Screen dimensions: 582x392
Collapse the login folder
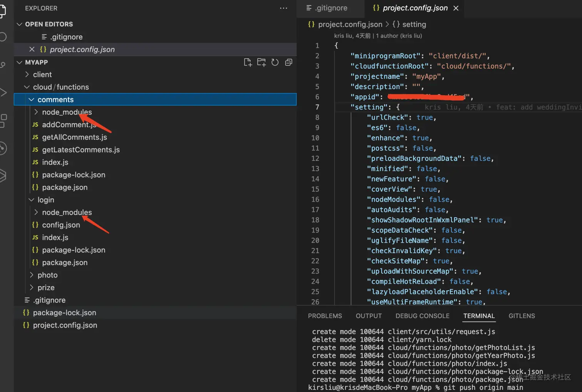(32, 200)
